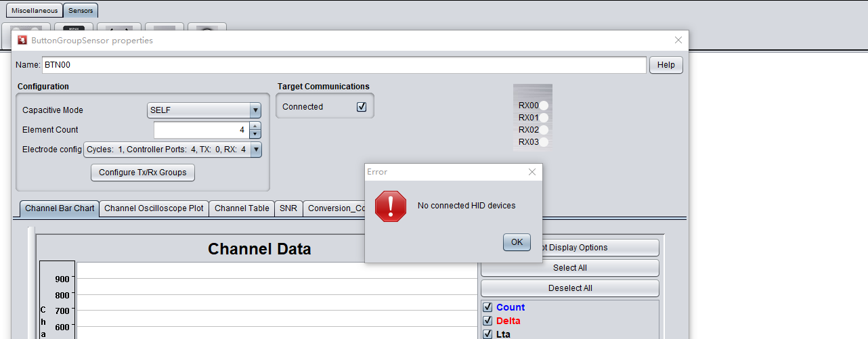Image resolution: width=868 pixels, height=339 pixels.
Task: Click the 800 axis label
Action: (62, 295)
